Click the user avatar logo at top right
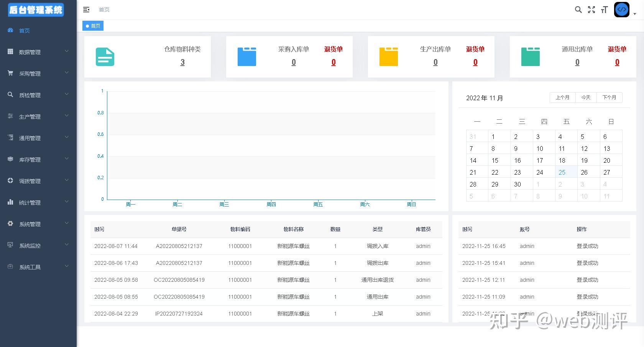This screenshot has height=347, width=644. point(622,10)
